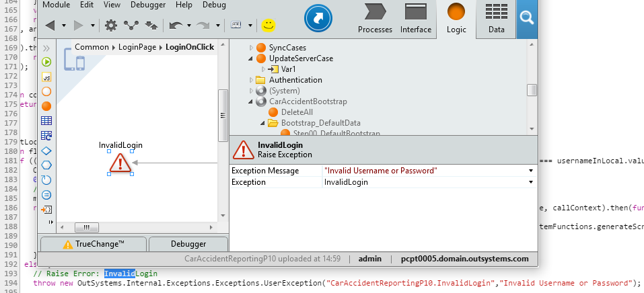Show more toolbox tools with the small arrow
The height and width of the screenshot is (293, 644).
[51, 222]
